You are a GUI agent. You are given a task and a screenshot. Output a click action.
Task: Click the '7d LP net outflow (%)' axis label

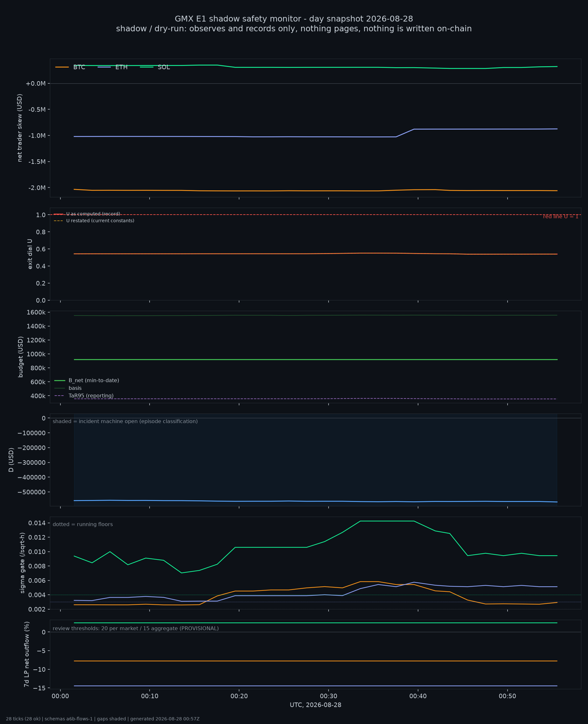[x=26, y=654]
